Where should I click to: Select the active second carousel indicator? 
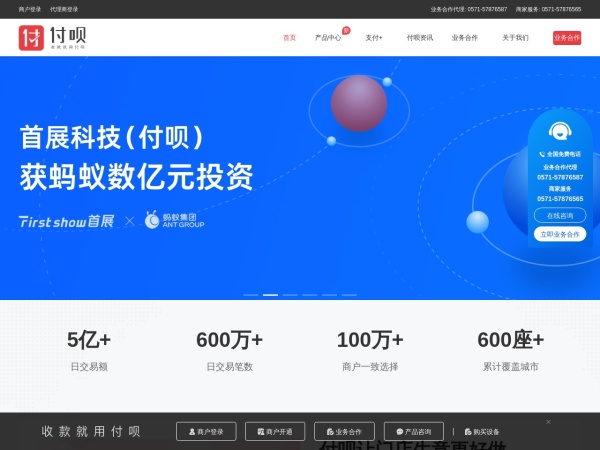pos(270,295)
